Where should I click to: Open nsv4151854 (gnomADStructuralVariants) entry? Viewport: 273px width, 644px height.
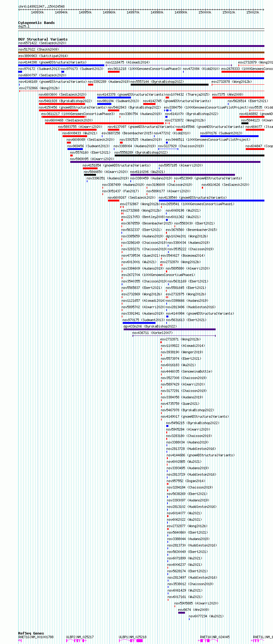[x=117, y=166]
